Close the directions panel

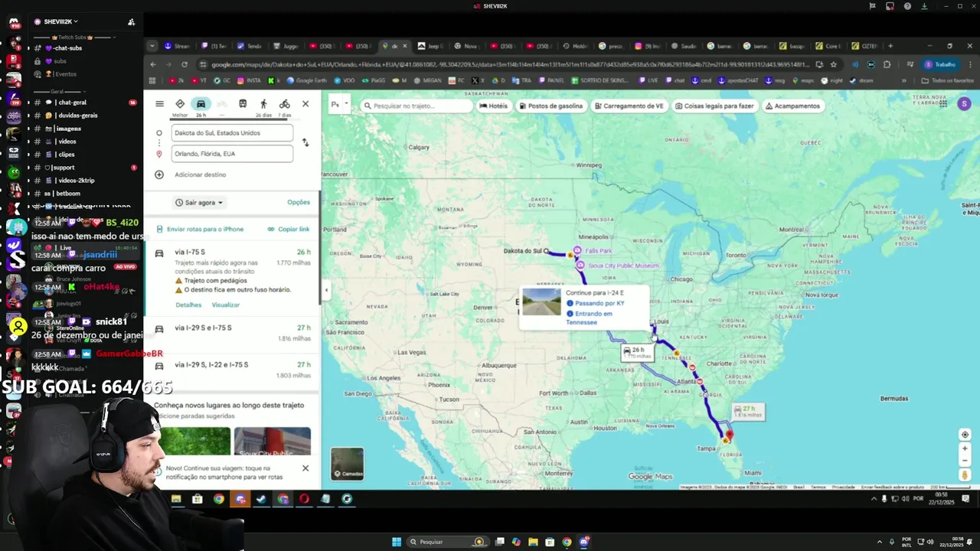tap(305, 104)
